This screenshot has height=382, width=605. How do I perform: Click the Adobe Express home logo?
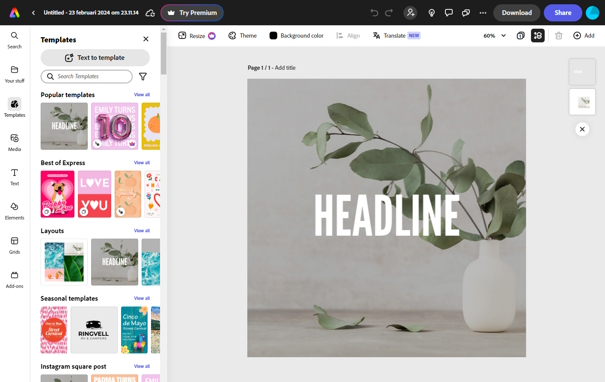pyautogui.click(x=14, y=13)
